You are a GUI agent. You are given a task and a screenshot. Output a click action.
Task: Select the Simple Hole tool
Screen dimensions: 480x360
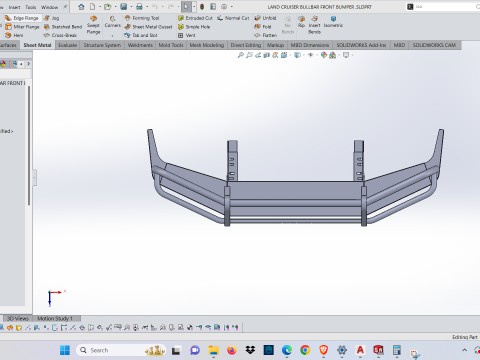(194, 27)
